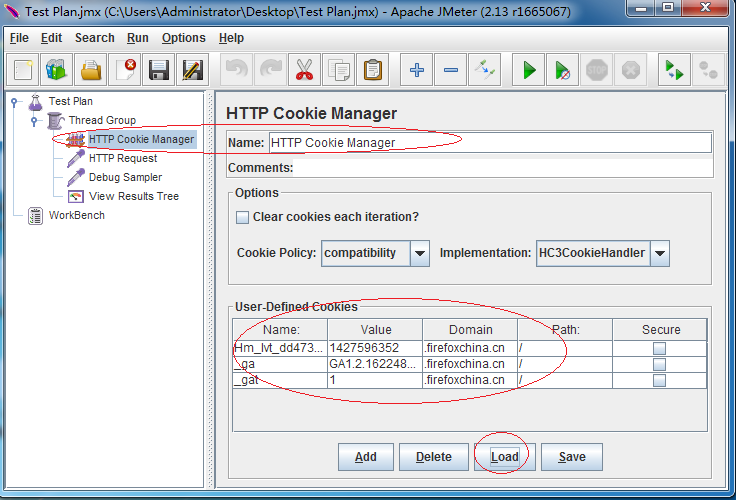Click the Add cookie button
The height and width of the screenshot is (500, 736).
pyautogui.click(x=366, y=457)
